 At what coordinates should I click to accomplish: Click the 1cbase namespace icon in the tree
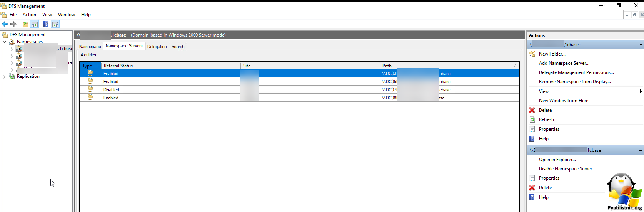pos(19,49)
